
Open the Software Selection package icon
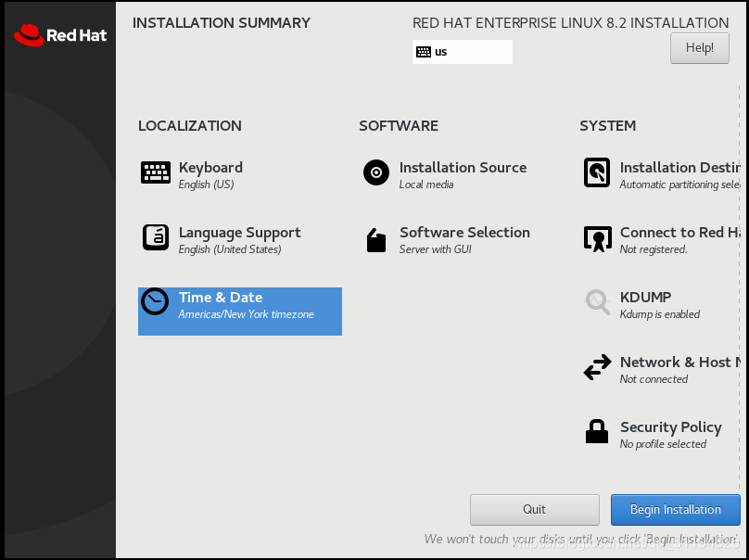(376, 240)
